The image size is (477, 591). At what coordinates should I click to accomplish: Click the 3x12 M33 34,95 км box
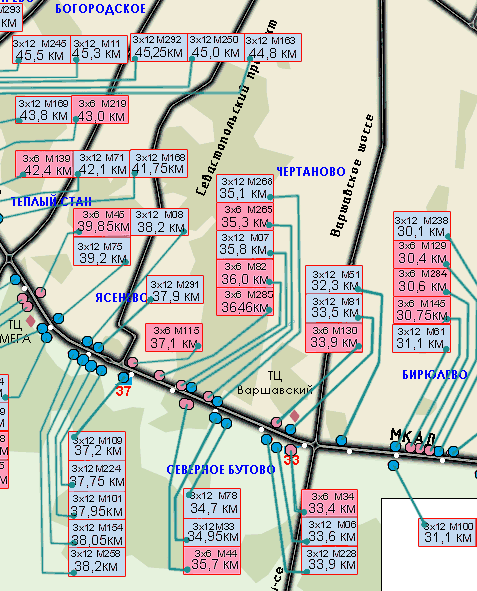click(212, 533)
